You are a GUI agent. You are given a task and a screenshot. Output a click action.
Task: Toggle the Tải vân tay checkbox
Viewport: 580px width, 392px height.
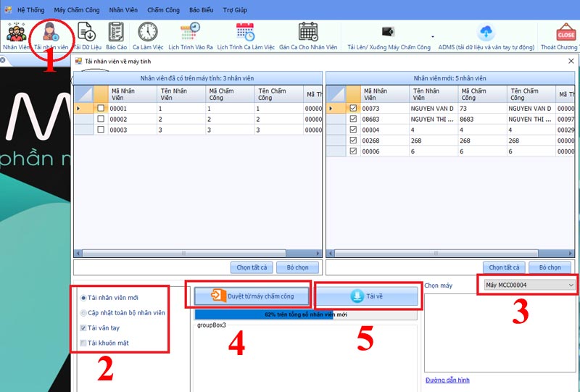coord(84,328)
